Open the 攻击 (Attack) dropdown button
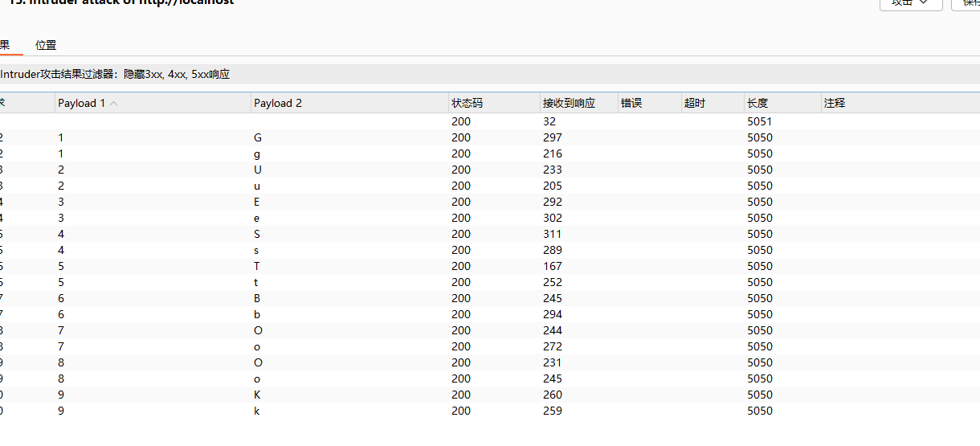980x446 pixels. click(x=910, y=3)
